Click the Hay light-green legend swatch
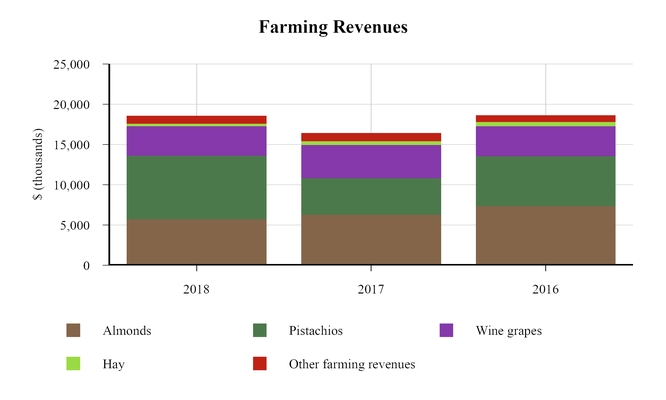 tap(73, 364)
